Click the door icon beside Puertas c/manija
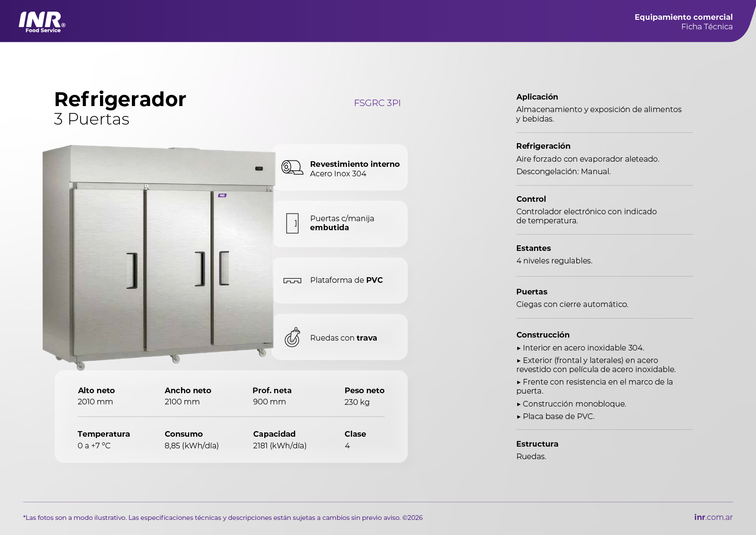The height and width of the screenshot is (535, 756). 292,223
